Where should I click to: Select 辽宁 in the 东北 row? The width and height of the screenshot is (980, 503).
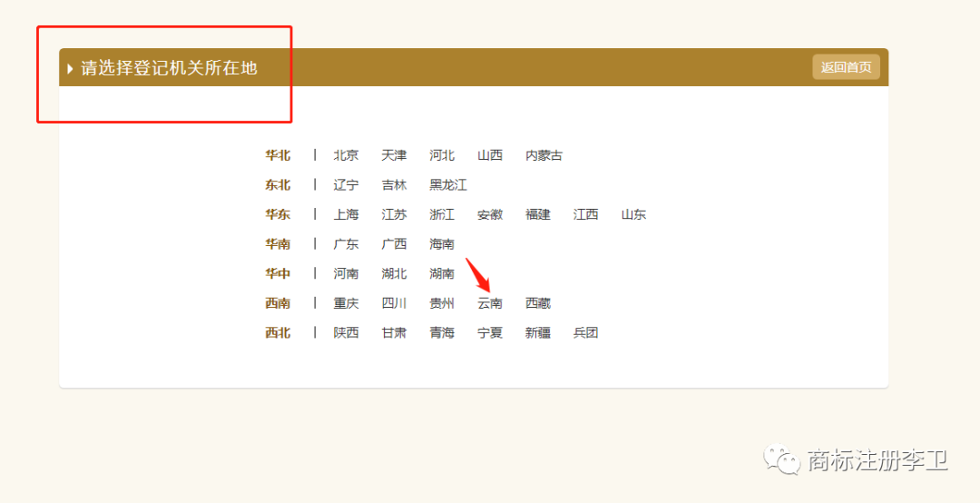(x=346, y=184)
